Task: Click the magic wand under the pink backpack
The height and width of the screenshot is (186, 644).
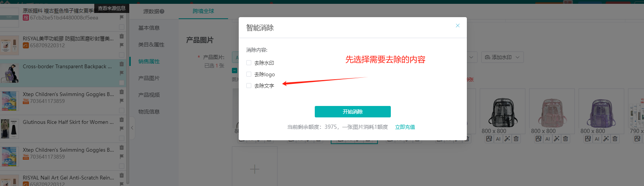Action: (x=557, y=139)
